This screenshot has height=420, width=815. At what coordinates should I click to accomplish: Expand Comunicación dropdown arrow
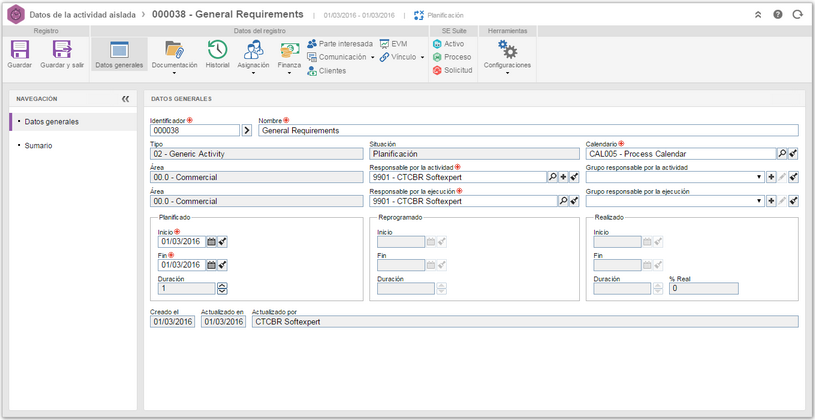(x=373, y=58)
